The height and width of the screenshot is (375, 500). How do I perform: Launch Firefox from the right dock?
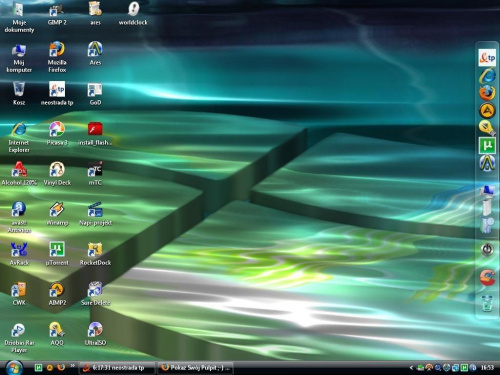tap(487, 93)
